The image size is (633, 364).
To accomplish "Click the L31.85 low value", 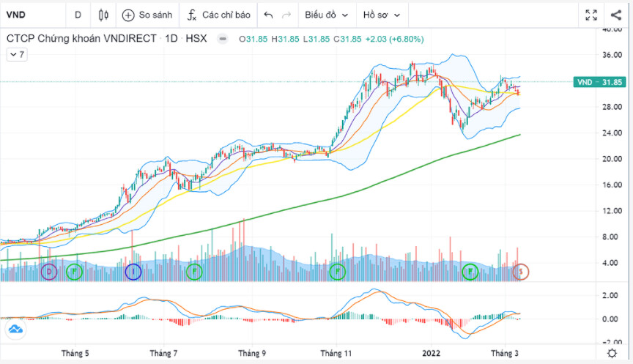I will click(x=316, y=39).
